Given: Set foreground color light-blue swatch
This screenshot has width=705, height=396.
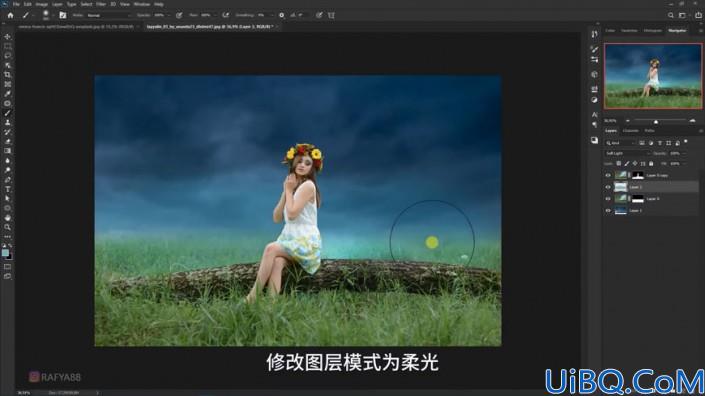Looking at the screenshot, I should click(5, 253).
